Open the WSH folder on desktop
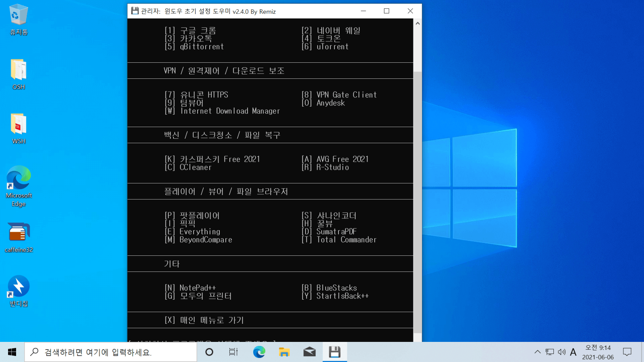 pyautogui.click(x=19, y=129)
